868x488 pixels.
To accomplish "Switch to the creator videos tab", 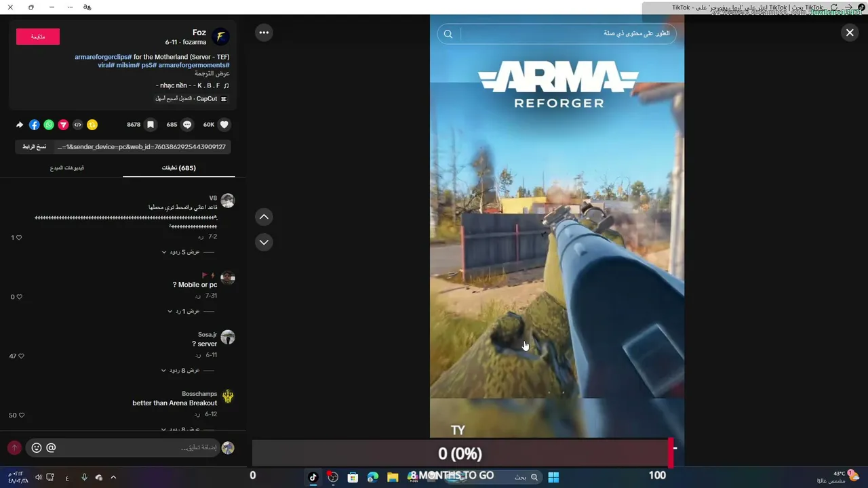I will [x=67, y=167].
